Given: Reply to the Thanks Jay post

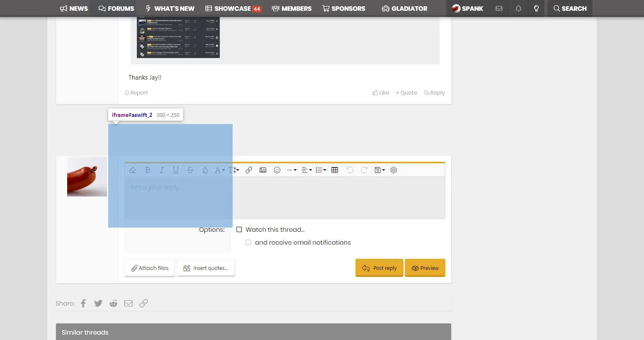Looking at the screenshot, I should (x=435, y=93).
